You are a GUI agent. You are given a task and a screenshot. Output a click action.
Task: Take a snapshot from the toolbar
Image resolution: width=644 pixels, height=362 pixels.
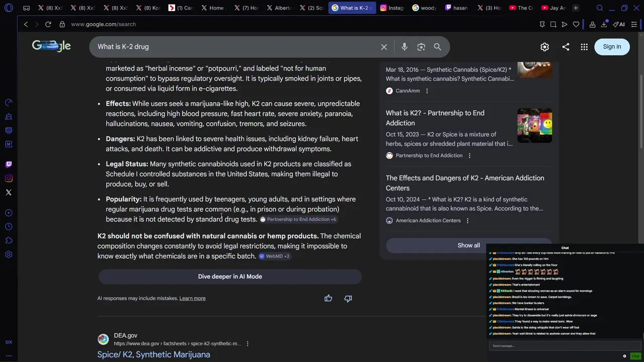[553, 24]
